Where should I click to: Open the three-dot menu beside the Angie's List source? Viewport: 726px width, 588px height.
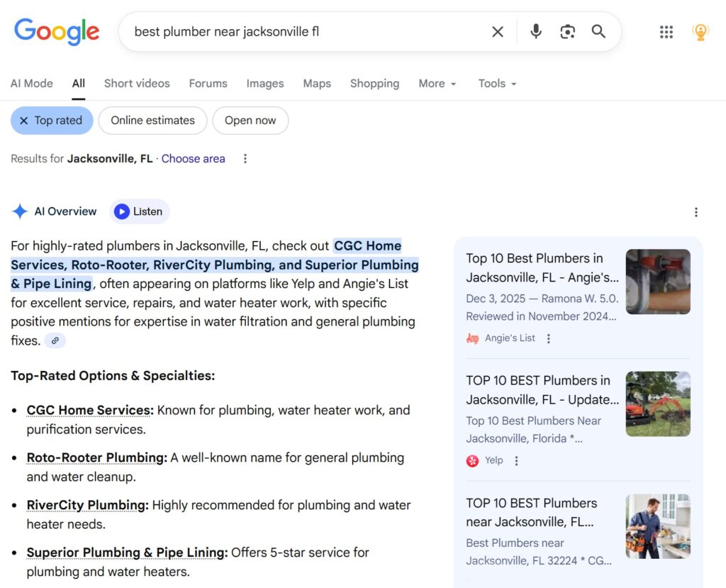548,338
